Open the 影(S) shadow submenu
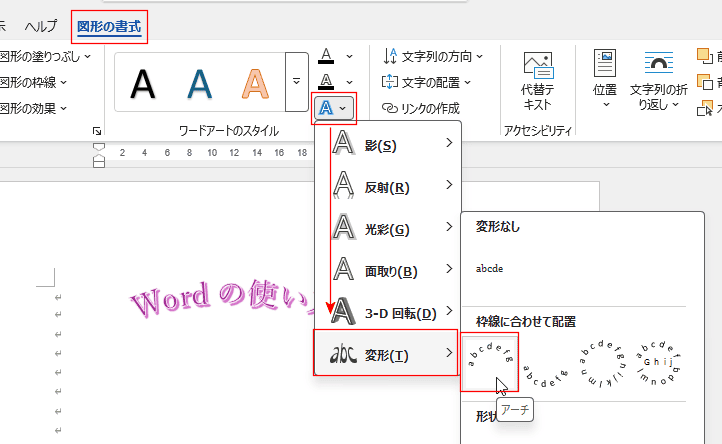 click(x=388, y=146)
